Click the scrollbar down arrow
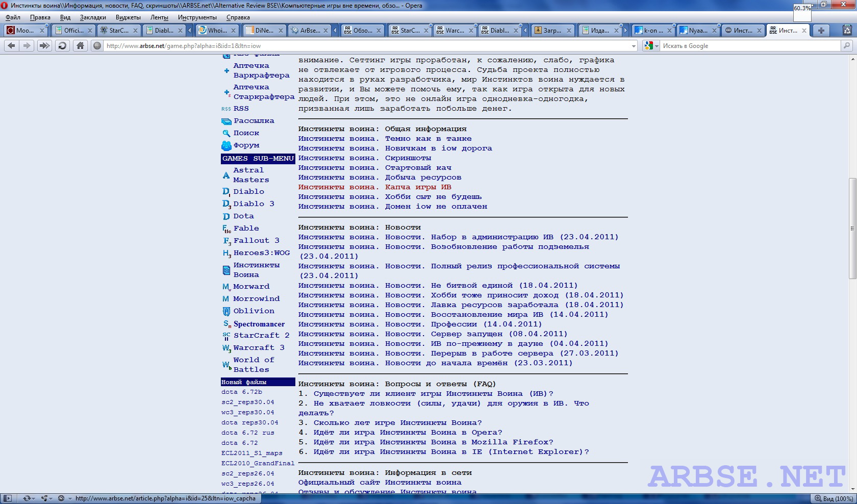 pyautogui.click(x=852, y=489)
